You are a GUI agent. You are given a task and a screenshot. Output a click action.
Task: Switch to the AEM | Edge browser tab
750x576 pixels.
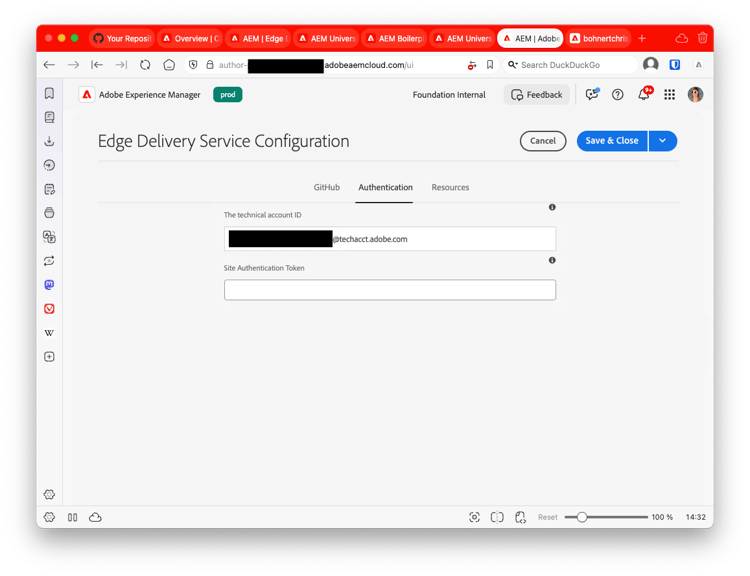258,38
